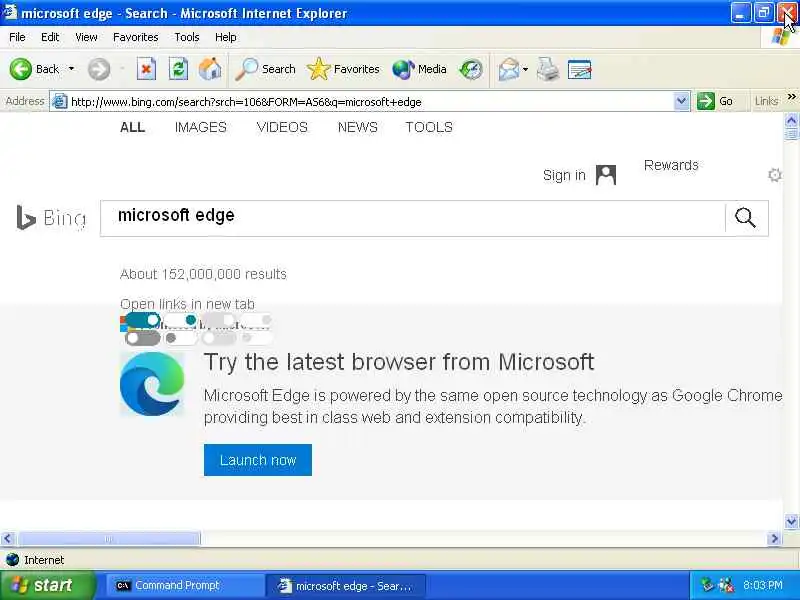Click 'Try the latest browser from Microsoft' heading
The image size is (800, 600).
pyautogui.click(x=399, y=362)
